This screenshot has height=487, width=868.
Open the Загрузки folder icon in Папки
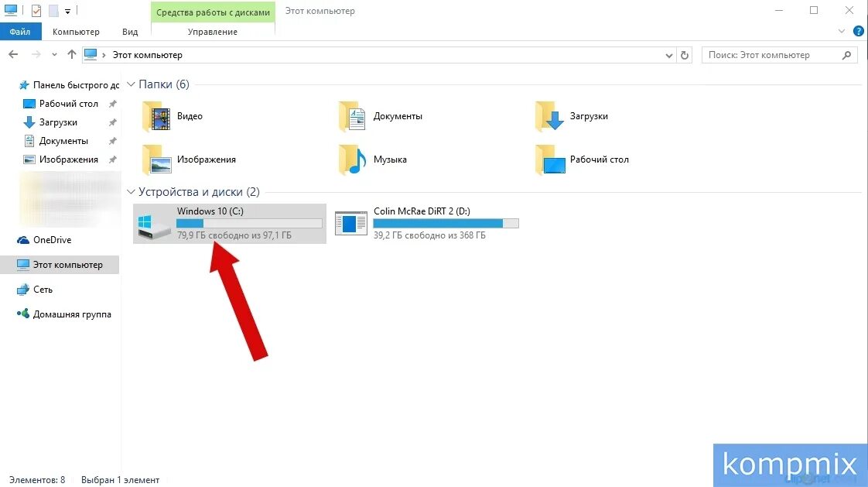point(550,116)
